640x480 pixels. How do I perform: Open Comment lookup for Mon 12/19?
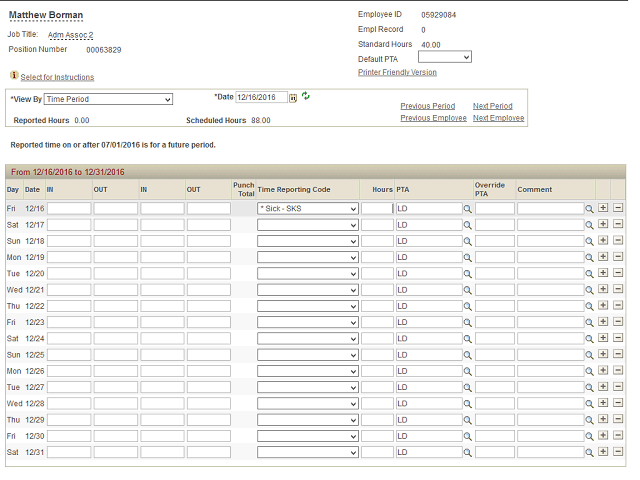pyautogui.click(x=590, y=257)
